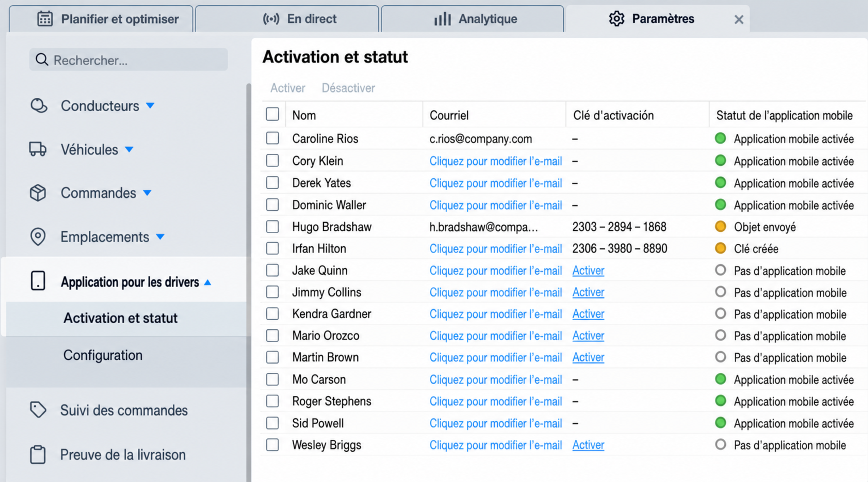Click the tag icon for Suivi des commandes
This screenshot has width=868, height=482.
pyautogui.click(x=38, y=410)
